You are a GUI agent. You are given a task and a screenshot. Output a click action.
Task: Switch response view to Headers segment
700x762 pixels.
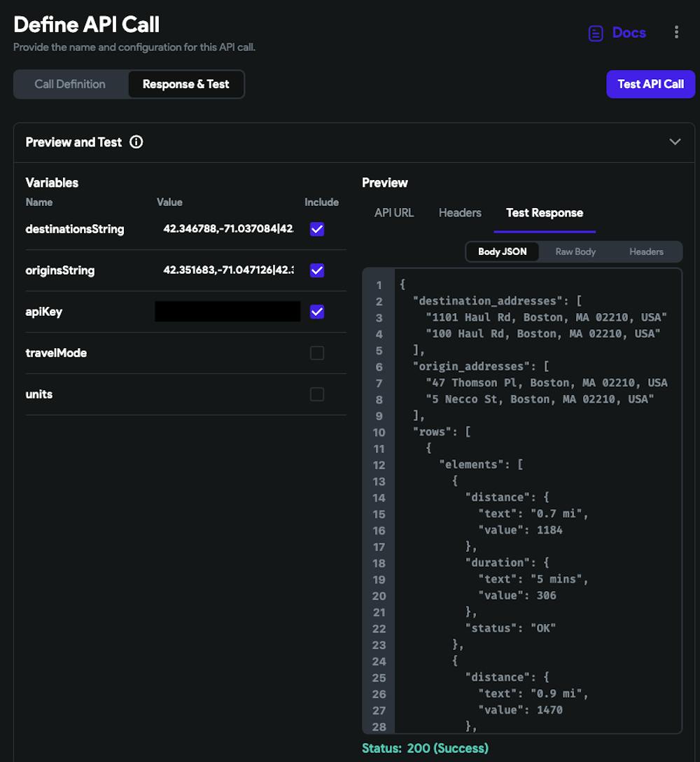pyautogui.click(x=646, y=251)
